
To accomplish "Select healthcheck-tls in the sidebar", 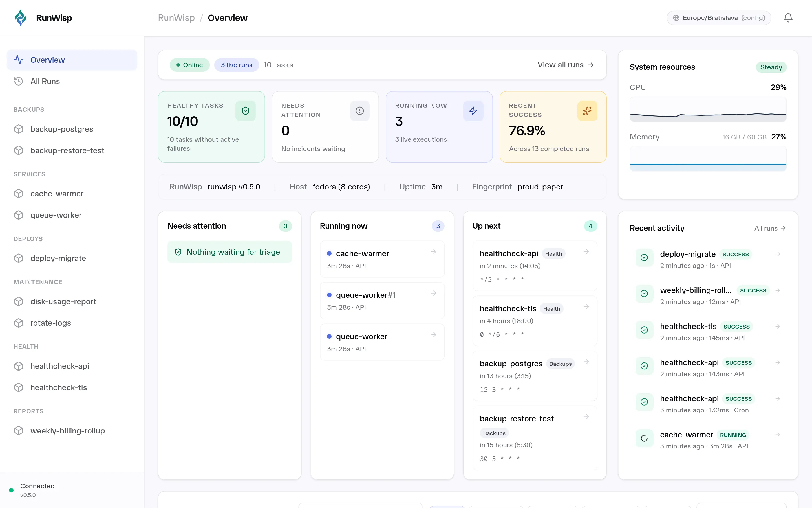I will coord(72,388).
